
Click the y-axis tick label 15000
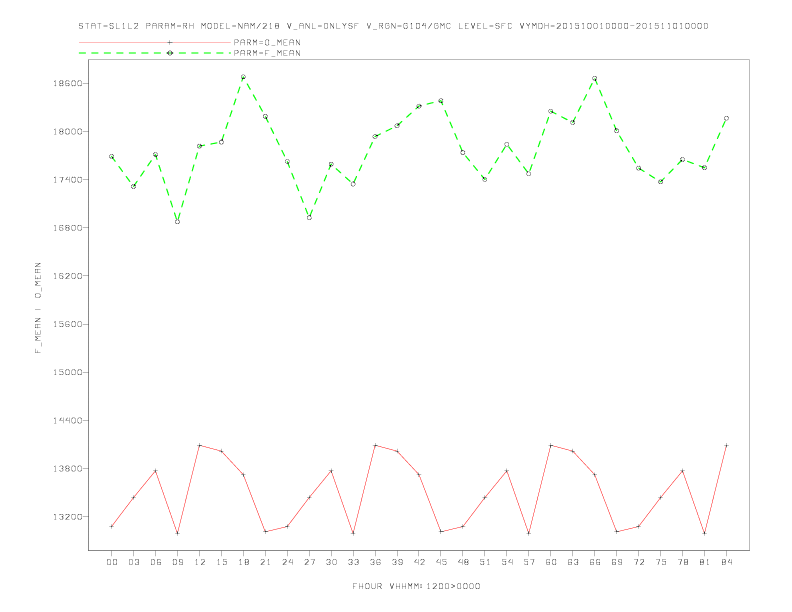point(68,373)
